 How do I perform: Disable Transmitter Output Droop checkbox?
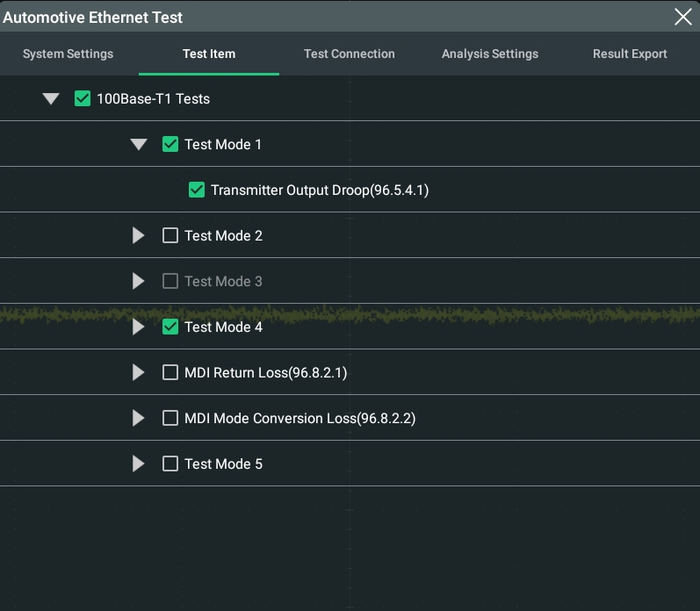click(197, 190)
